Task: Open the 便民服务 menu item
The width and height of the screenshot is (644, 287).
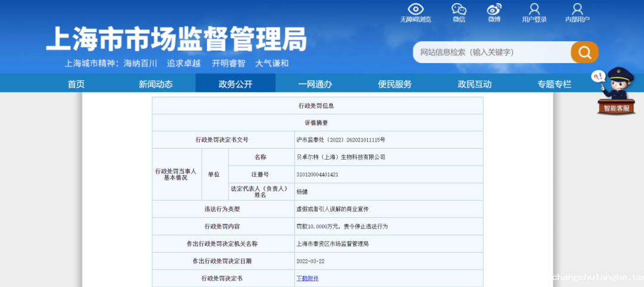Action: tap(395, 85)
